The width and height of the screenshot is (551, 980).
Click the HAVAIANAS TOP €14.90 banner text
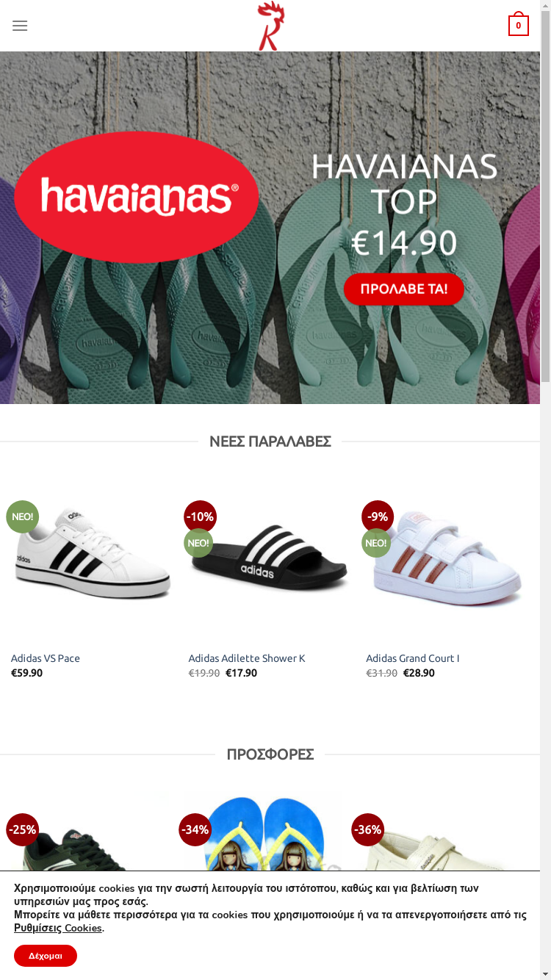point(404,206)
